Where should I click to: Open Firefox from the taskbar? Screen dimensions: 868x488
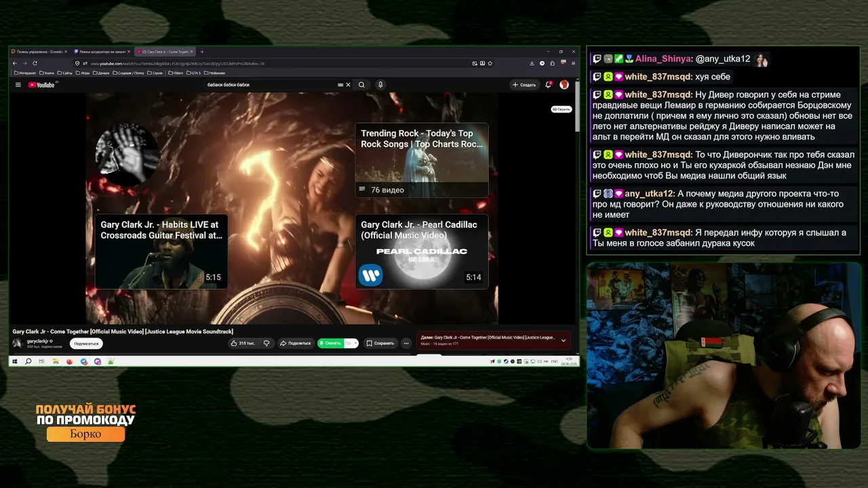[x=69, y=361]
